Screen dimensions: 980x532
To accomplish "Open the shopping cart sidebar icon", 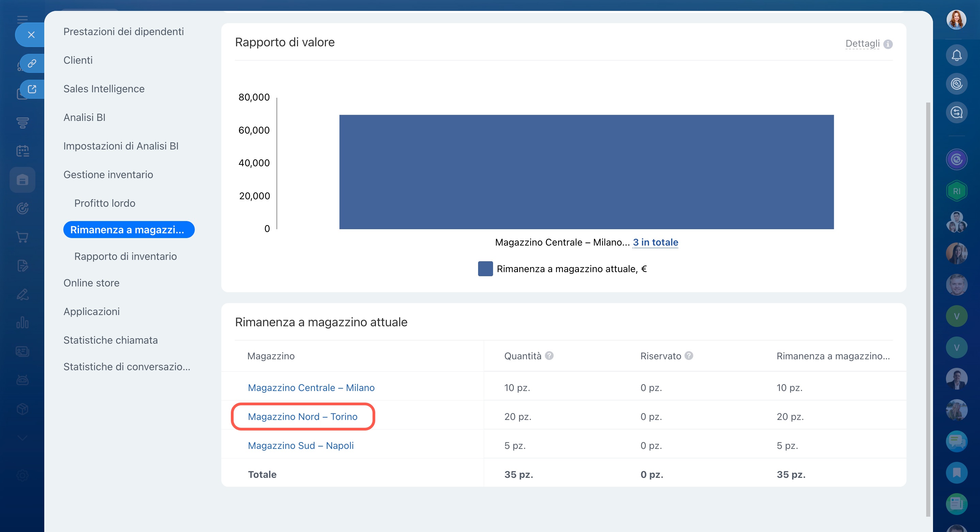I will coord(22,237).
